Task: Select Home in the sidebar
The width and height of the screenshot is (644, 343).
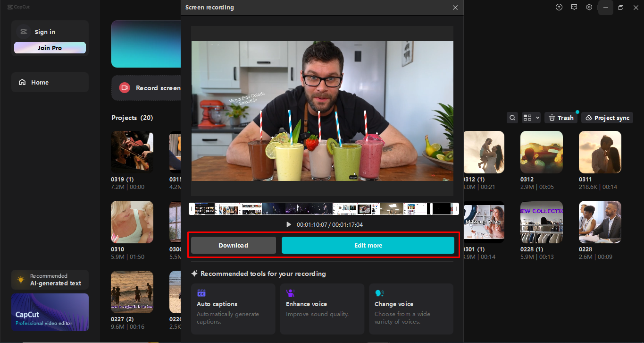Action: [x=41, y=82]
